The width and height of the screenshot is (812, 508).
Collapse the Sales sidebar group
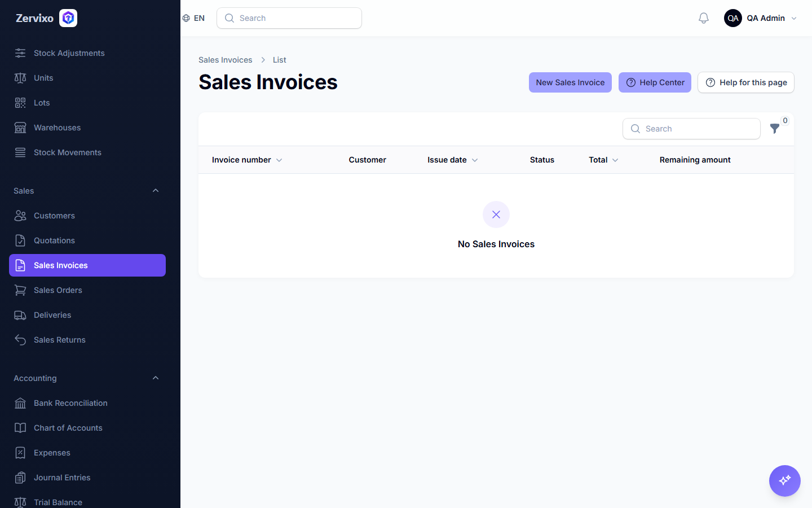[x=156, y=191]
